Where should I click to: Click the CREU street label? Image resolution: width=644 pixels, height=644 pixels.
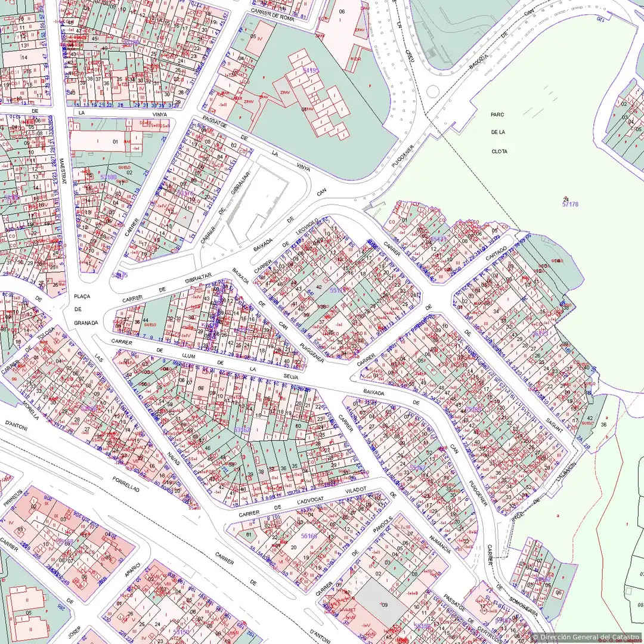click(410, 56)
